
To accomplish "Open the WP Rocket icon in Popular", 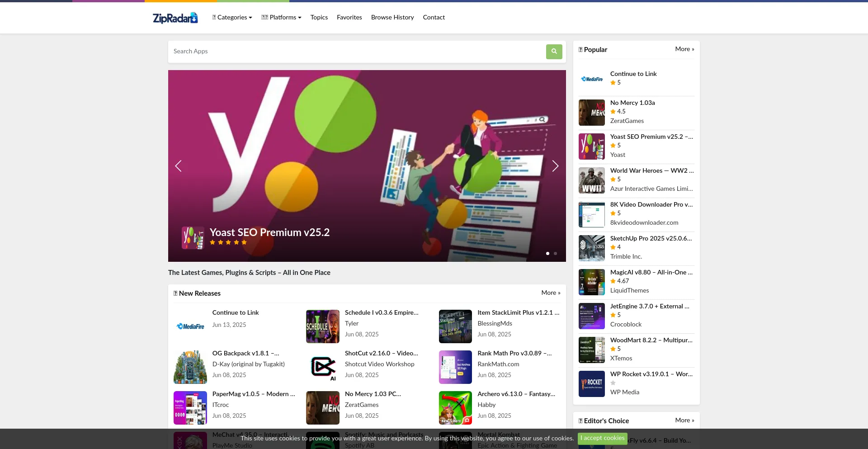I will click(591, 384).
